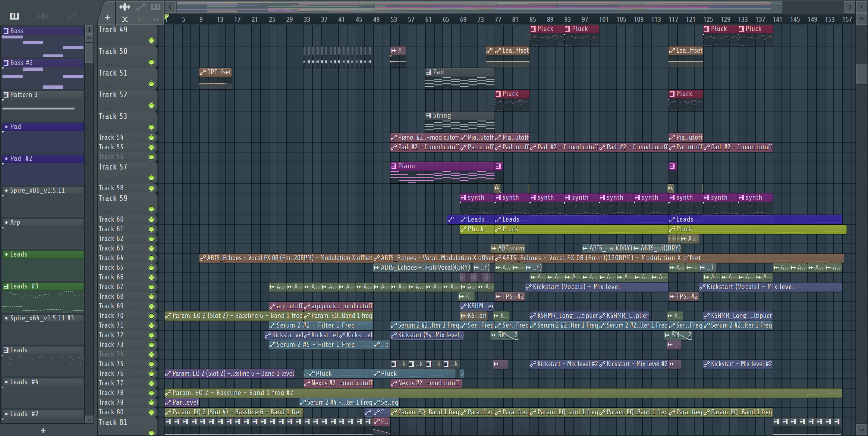Click the Track 81 name label
The image size is (868, 436).
[113, 422]
